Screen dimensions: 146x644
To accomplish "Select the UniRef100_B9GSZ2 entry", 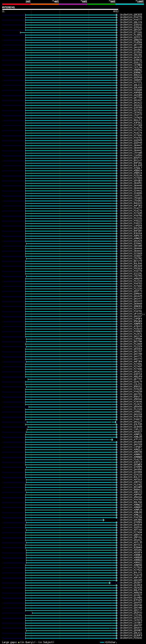I will [131, 75].
